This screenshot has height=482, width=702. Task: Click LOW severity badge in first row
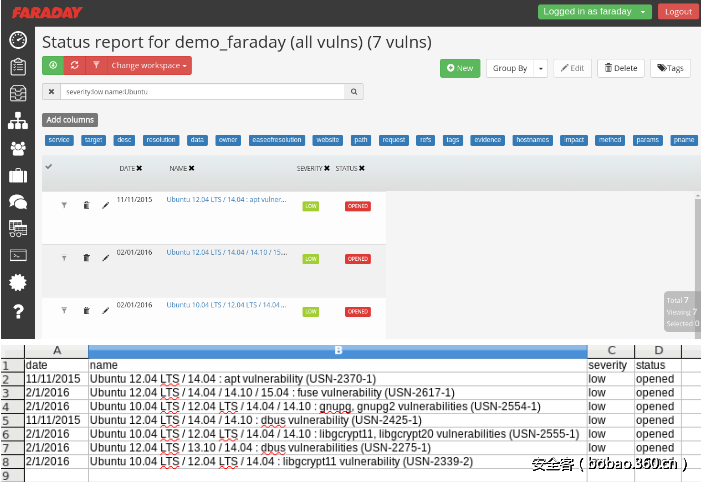pos(311,206)
